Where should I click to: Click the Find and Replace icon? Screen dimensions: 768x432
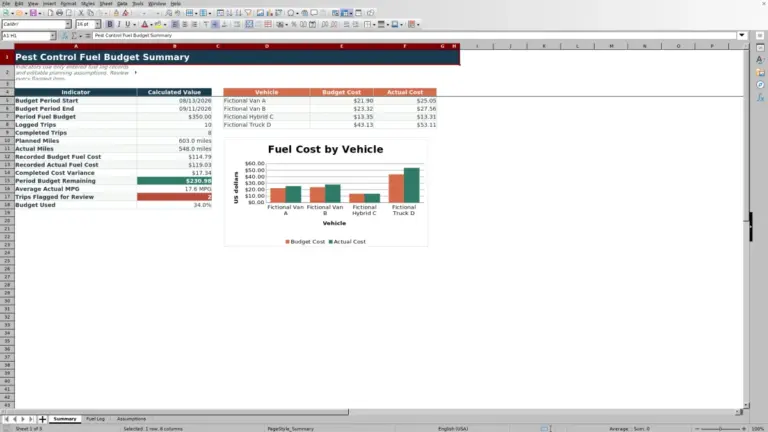(168, 13)
